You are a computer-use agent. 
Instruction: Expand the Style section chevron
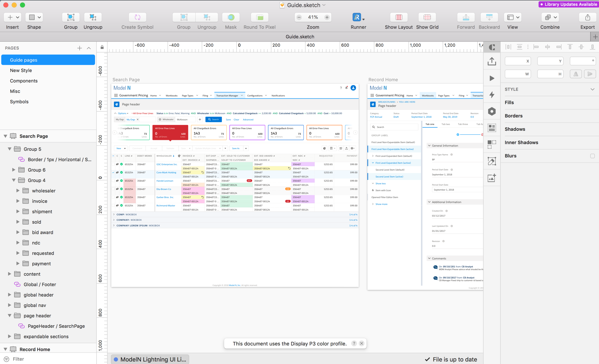(593, 89)
